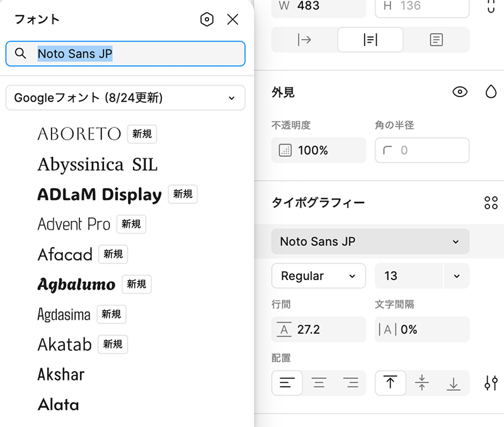This screenshot has height=427, width=504.
Task: Align text to vertical middle
Action: point(421,383)
